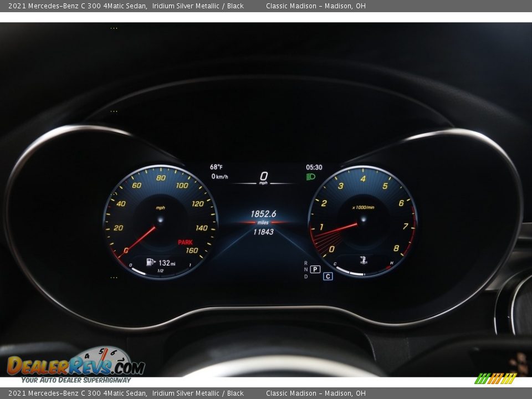Viewport: 532px width, 399px height.
Task: Tap the D gear letter
Action: click(x=306, y=277)
